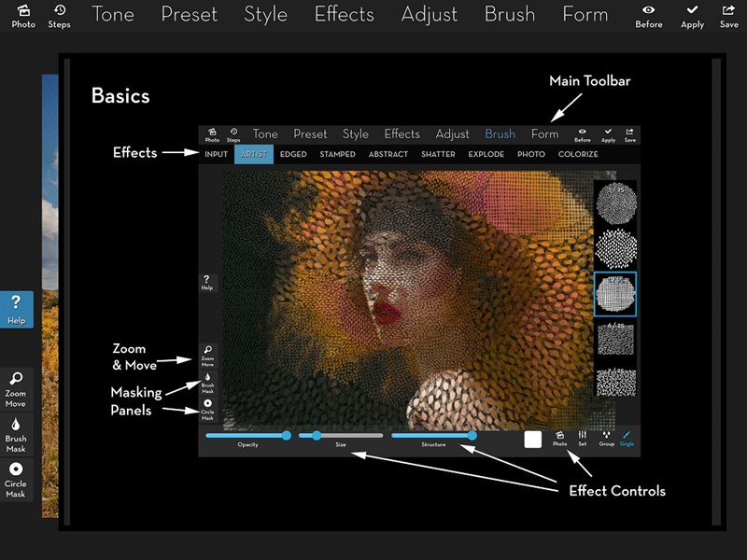Click small Save icon in the Basics illustration

[629, 135]
